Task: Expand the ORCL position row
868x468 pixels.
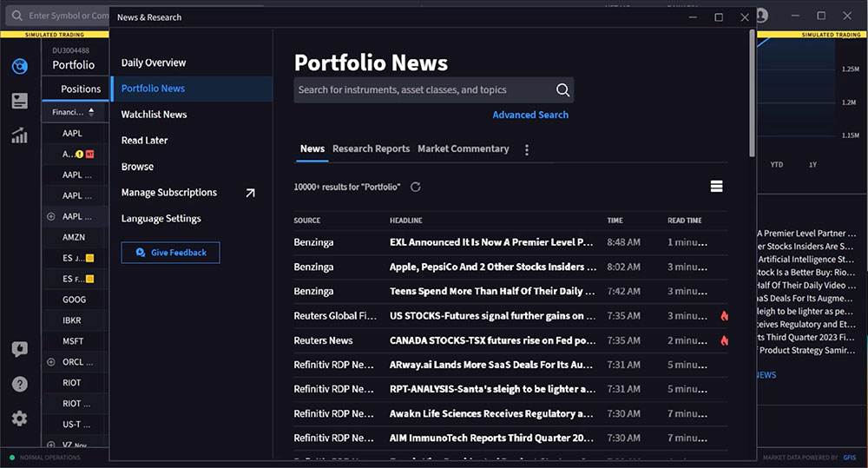Action: point(50,362)
